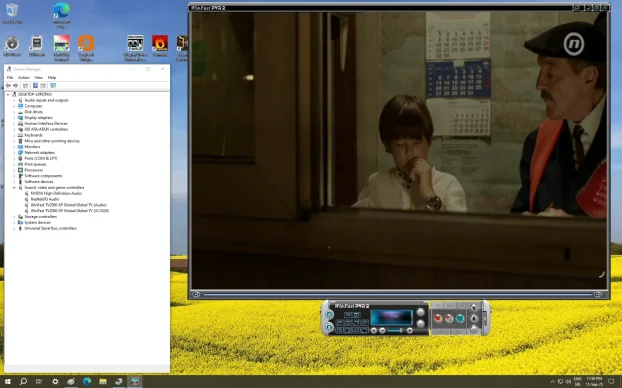Click scan for hardware changes toolbar icon
This screenshot has width=622, height=388.
(x=53, y=86)
